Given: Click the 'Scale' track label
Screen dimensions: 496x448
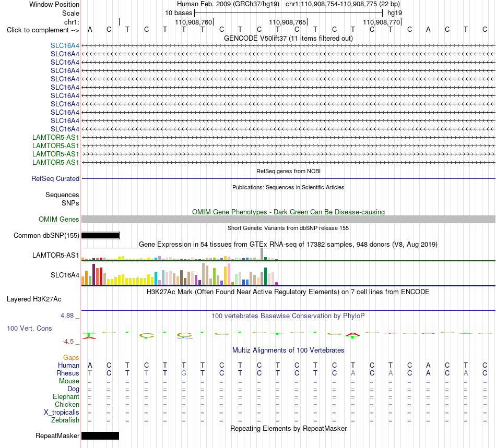Looking at the screenshot, I should point(70,13).
